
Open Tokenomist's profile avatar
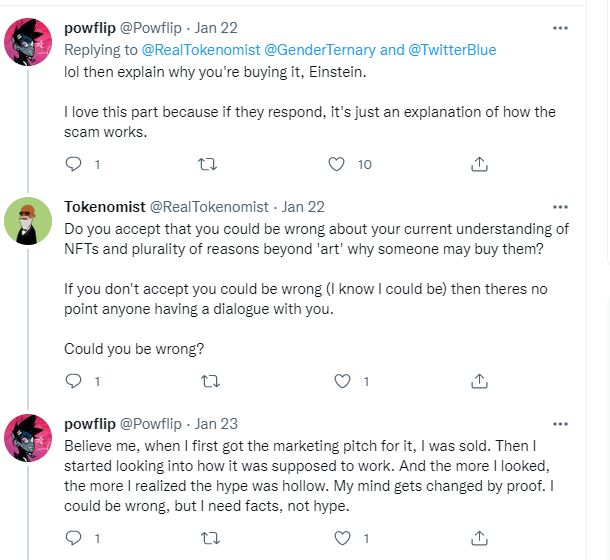[x=30, y=221]
